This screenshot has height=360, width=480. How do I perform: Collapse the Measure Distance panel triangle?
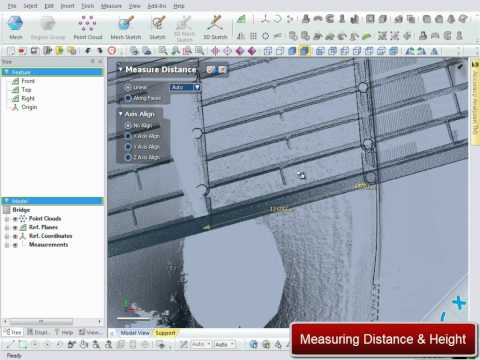[120, 69]
